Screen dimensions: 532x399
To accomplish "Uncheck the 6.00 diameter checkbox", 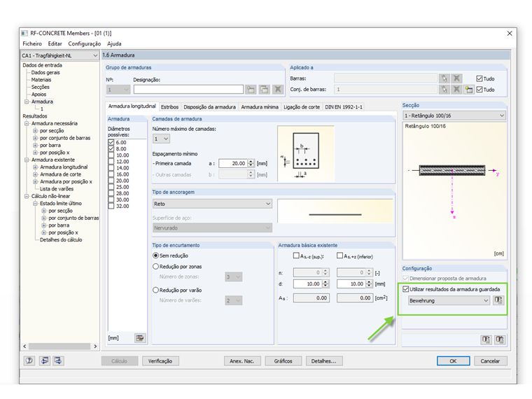I will click(x=111, y=142).
